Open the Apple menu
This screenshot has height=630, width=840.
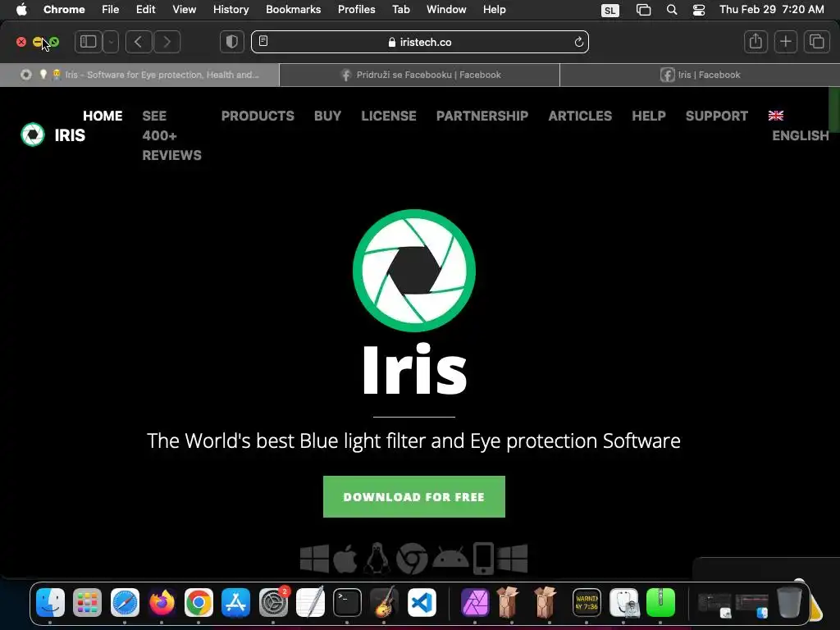pos(21,10)
